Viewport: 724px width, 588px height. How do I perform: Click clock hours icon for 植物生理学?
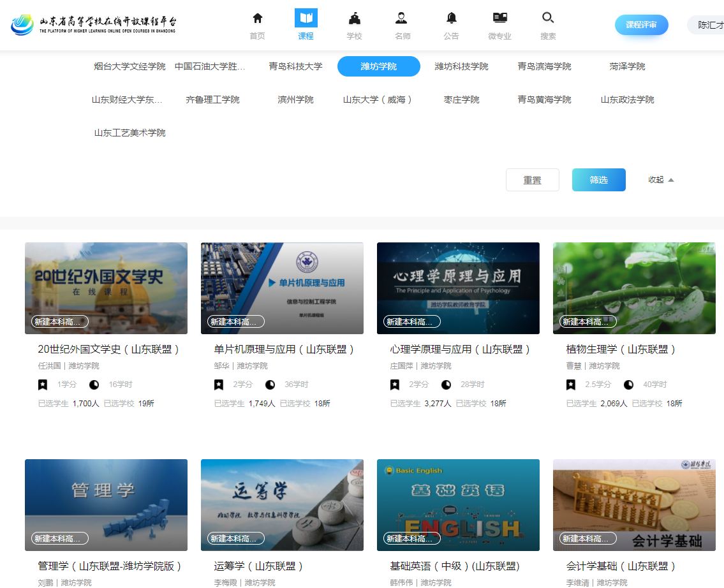(x=628, y=385)
